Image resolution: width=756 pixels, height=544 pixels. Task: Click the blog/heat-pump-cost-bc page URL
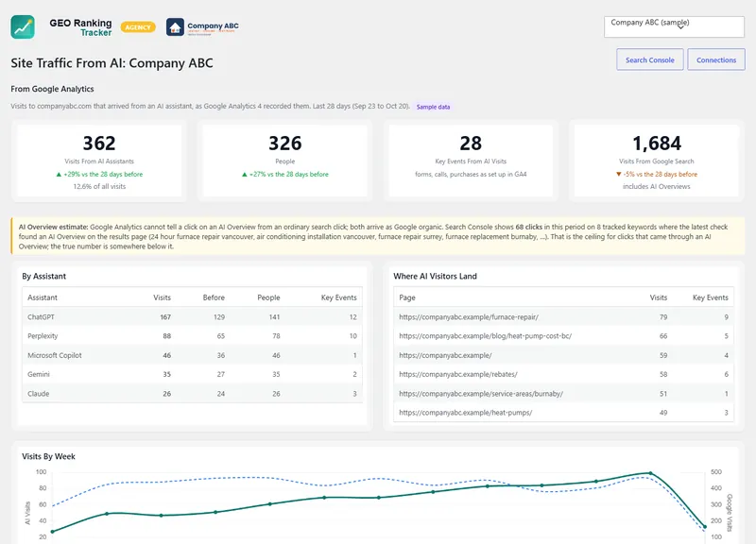pyautogui.click(x=485, y=336)
